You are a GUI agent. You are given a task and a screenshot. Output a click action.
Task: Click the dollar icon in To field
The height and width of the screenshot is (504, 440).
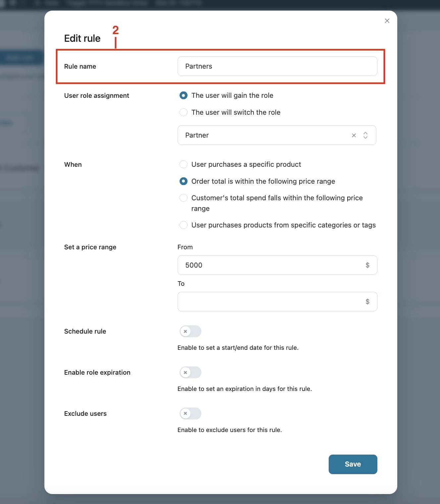367,302
